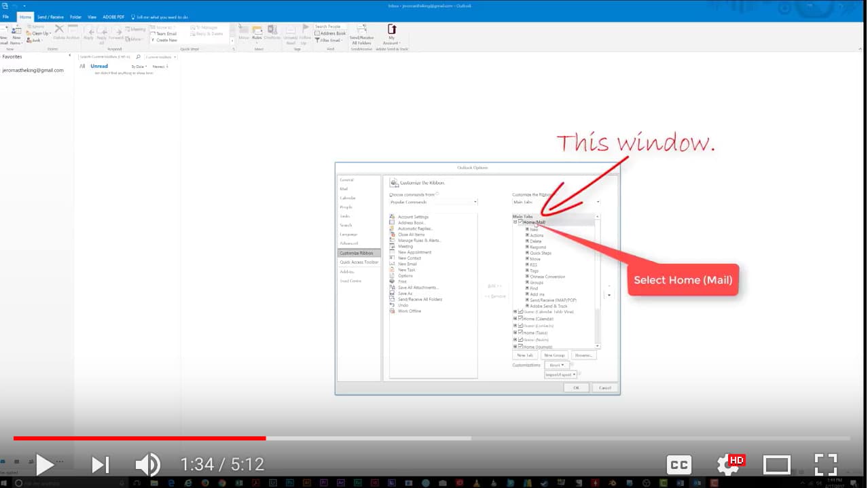
Task: Disable the Home (Tasks) checkbox
Action: coord(520,332)
